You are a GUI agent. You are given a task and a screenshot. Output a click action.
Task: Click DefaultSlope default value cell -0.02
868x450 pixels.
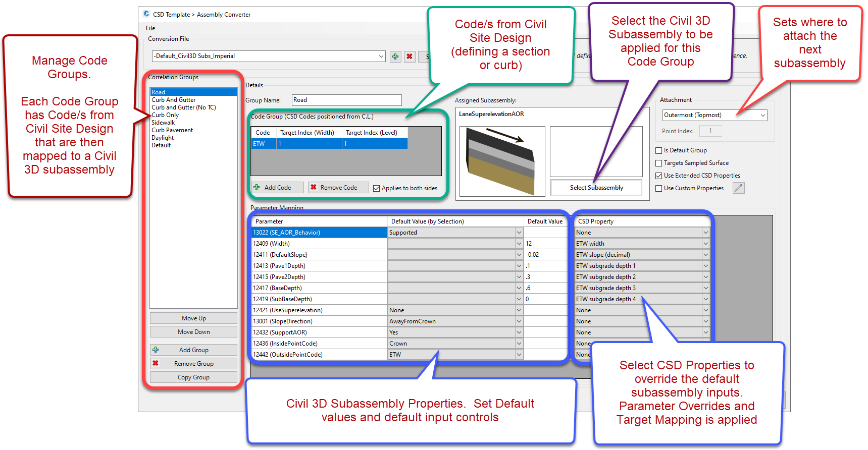tap(545, 255)
